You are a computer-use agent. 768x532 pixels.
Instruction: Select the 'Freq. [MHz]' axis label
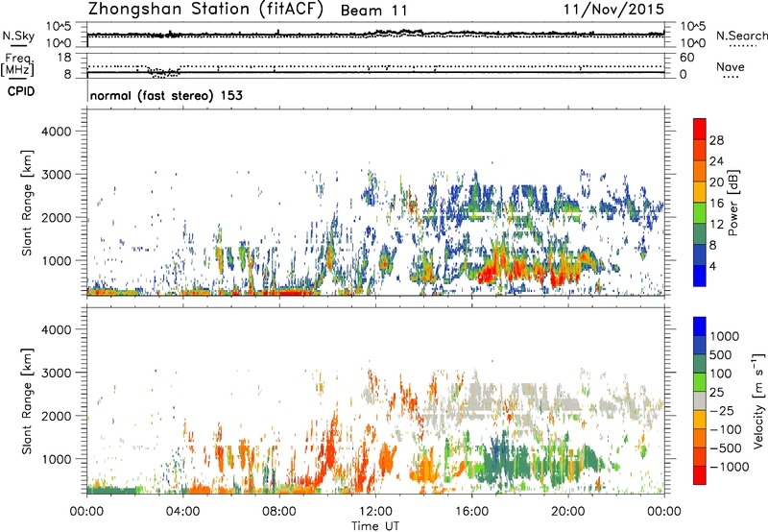tap(18, 64)
